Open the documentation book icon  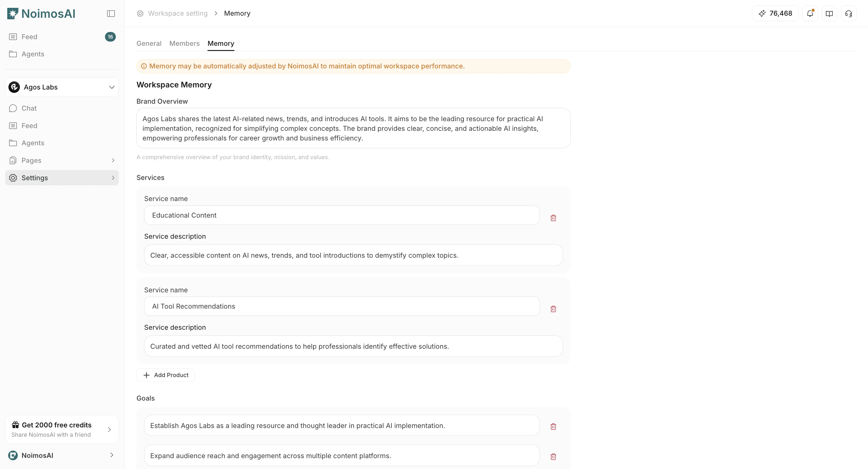(829, 14)
